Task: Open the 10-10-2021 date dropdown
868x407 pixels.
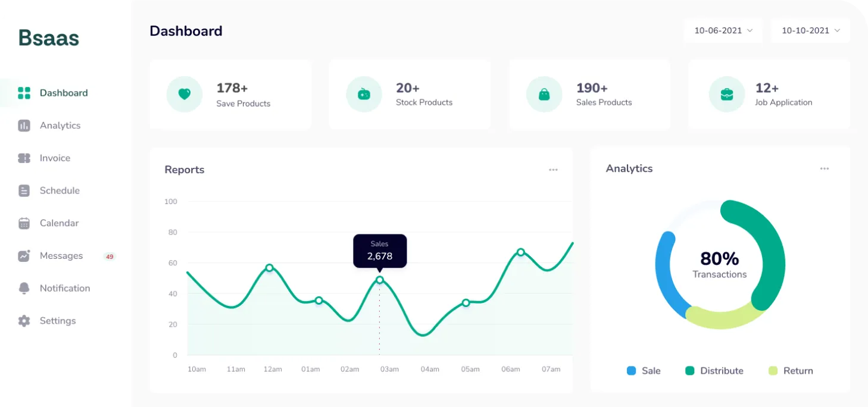Action: click(810, 30)
